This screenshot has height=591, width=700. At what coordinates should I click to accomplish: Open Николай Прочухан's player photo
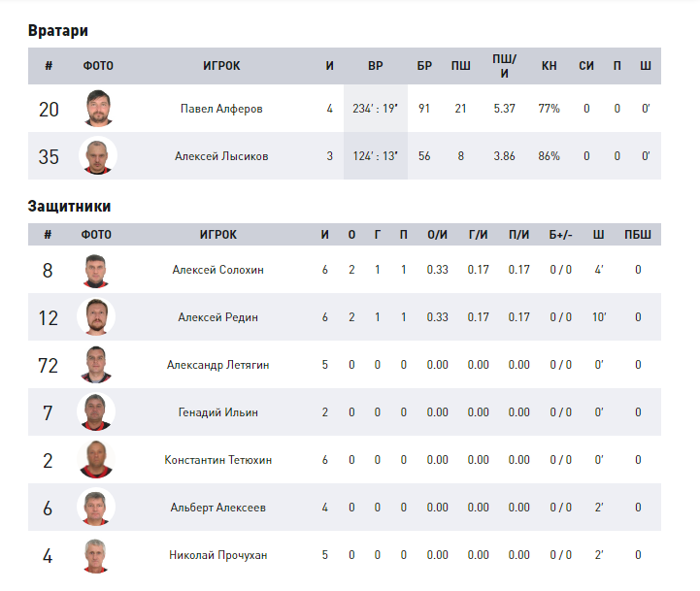click(96, 555)
